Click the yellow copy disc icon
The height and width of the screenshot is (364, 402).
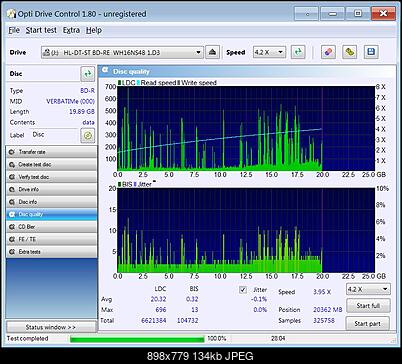[x=349, y=52]
